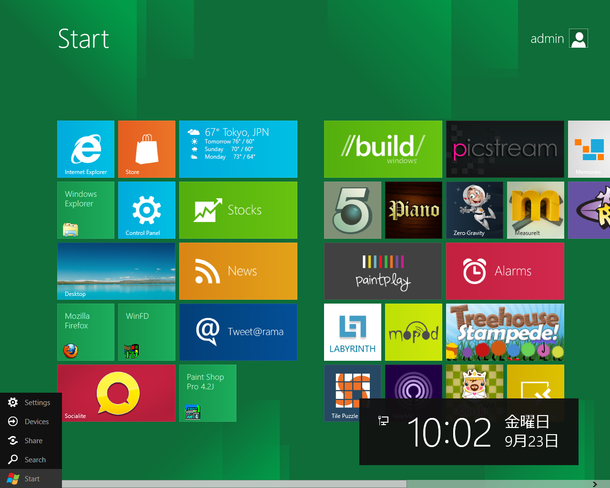Click the horizontal scrollbar thumb
The image size is (610, 488).
point(234,484)
